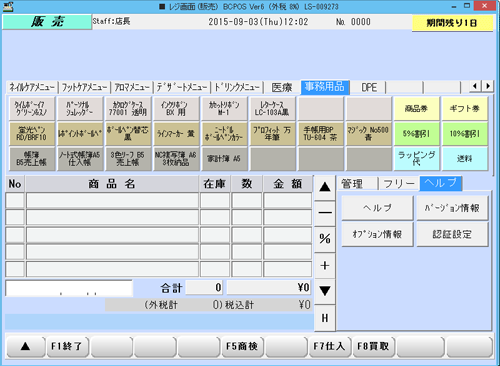Click the up triangle beside the item list

(x=325, y=187)
